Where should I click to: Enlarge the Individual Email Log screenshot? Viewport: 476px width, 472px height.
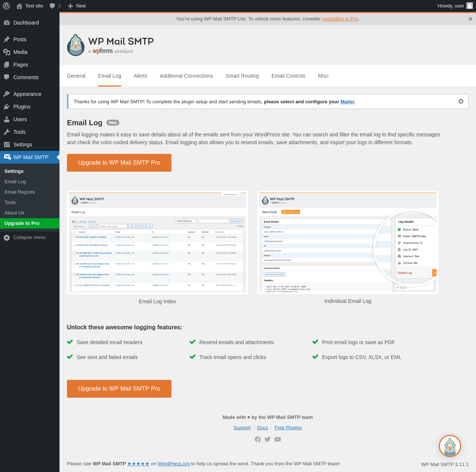coord(348,242)
